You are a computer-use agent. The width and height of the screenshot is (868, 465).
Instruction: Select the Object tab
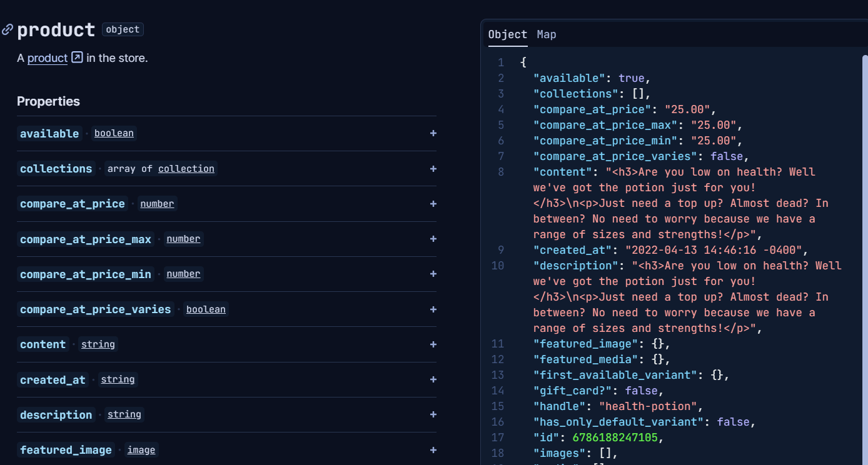point(507,34)
